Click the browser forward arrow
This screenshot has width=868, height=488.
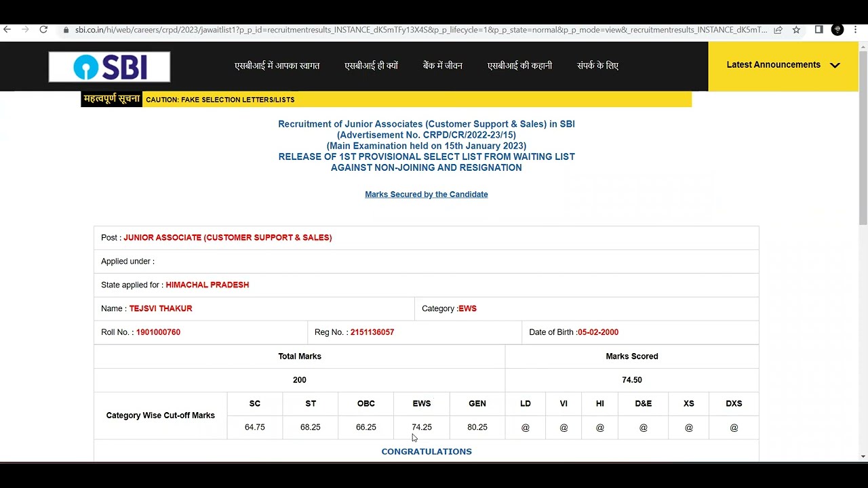tap(25, 29)
